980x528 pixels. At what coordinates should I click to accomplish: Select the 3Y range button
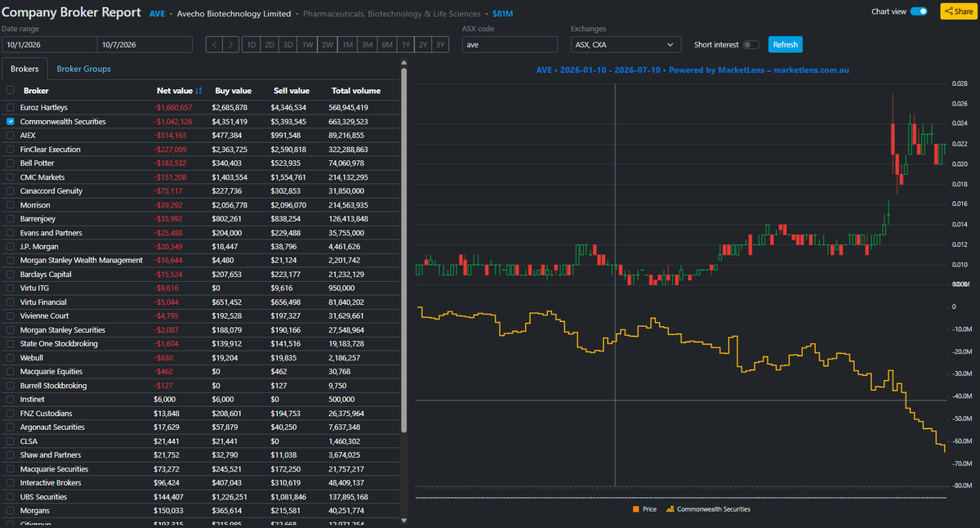pyautogui.click(x=441, y=45)
